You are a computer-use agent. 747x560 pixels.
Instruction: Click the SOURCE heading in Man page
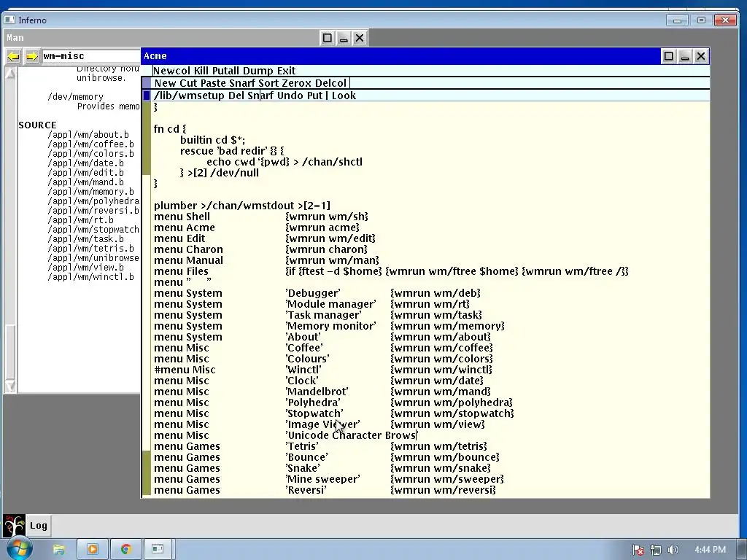pos(38,125)
